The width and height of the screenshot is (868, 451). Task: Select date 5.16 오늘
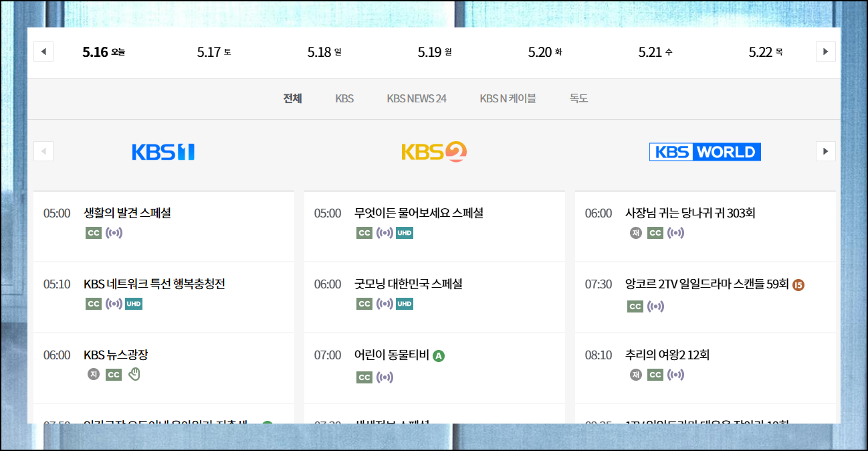pyautogui.click(x=104, y=52)
